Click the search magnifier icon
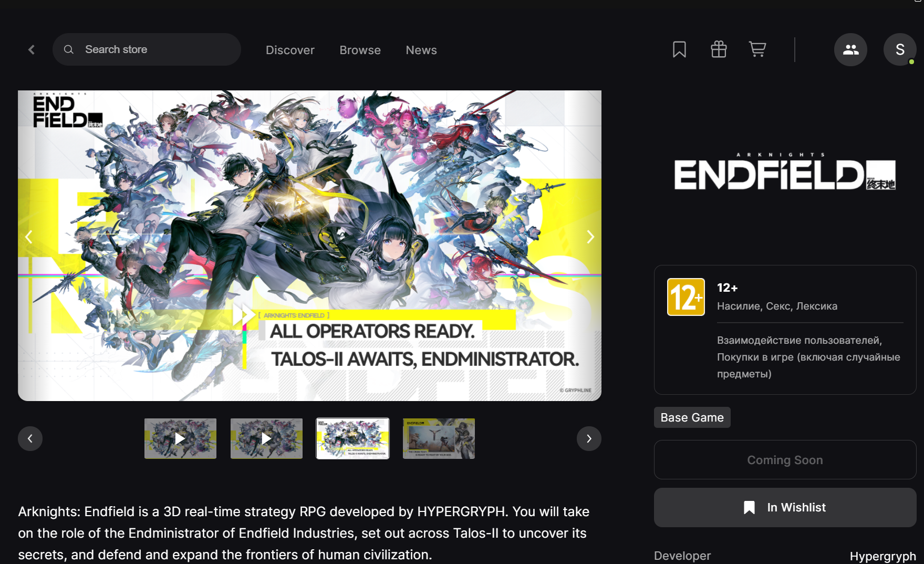The image size is (924, 564). (x=69, y=49)
